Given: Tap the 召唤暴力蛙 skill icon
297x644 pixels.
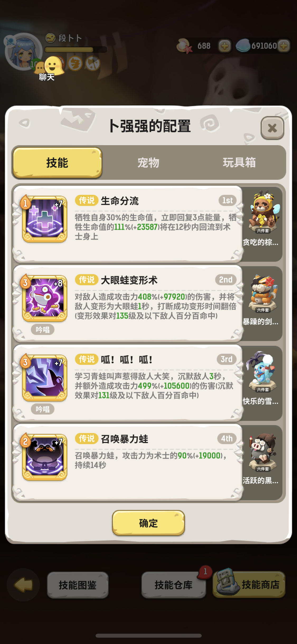Looking at the screenshot, I should point(45,457).
